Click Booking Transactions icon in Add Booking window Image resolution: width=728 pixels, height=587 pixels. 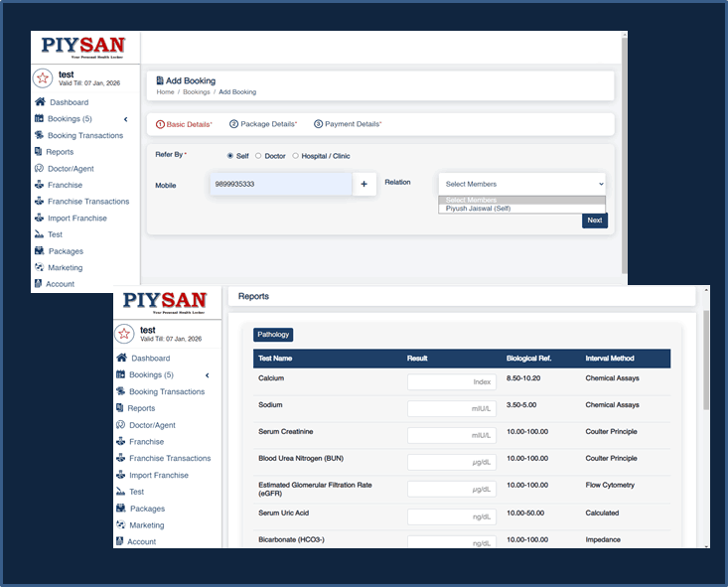pyautogui.click(x=39, y=135)
